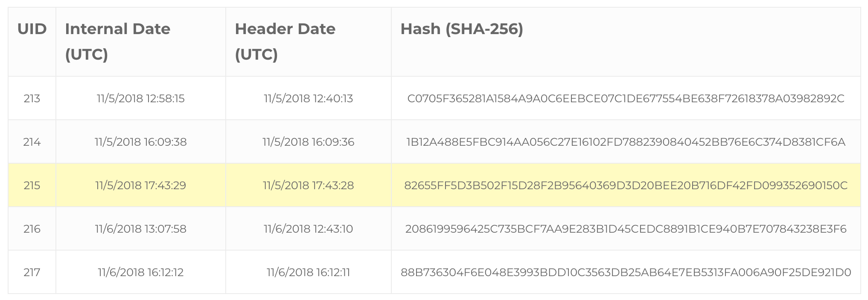Click header date 11/6/2018 12:43:10

pos(309,229)
